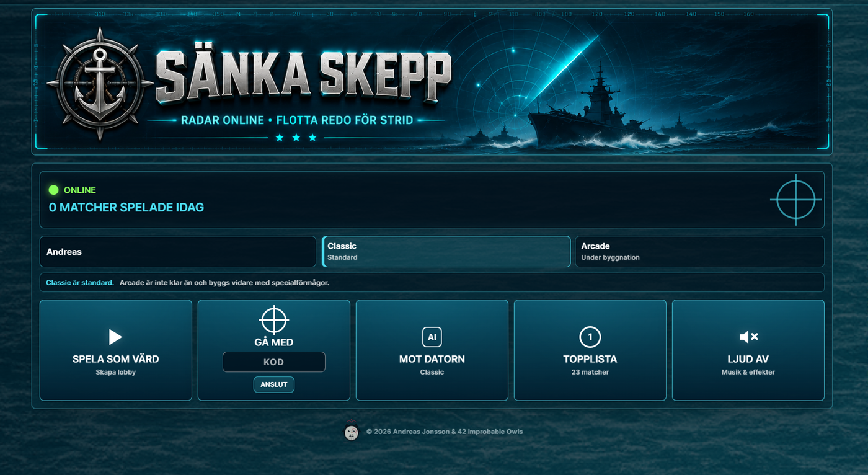This screenshot has width=868, height=475.
Task: Click the '23 matcher' caption
Action: (590, 372)
